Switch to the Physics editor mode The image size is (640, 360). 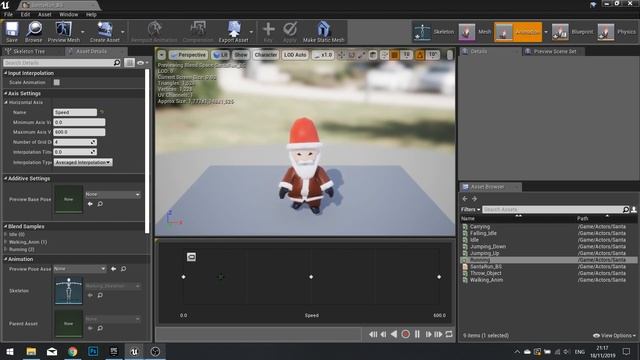pyautogui.click(x=617, y=32)
